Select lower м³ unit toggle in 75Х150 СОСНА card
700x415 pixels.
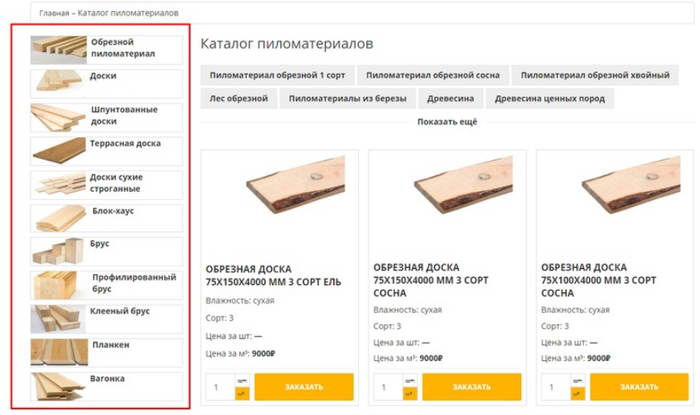tap(410, 393)
